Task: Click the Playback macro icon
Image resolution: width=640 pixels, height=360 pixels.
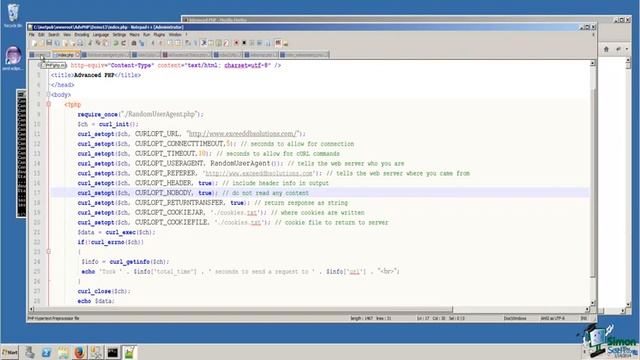Action: (251, 43)
